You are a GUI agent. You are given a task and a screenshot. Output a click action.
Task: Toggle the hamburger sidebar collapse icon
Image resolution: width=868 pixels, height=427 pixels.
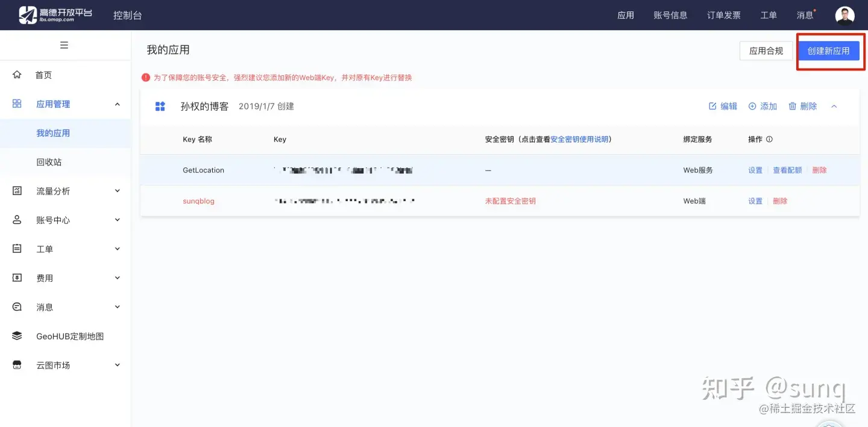(64, 45)
